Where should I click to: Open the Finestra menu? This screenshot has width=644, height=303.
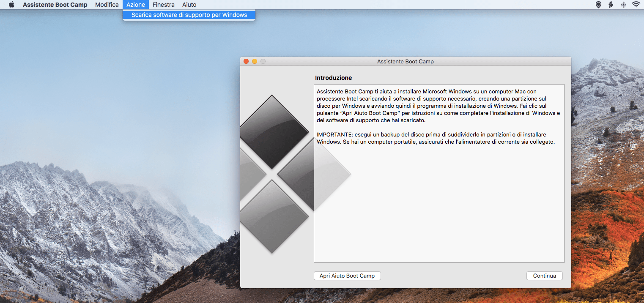point(164,5)
